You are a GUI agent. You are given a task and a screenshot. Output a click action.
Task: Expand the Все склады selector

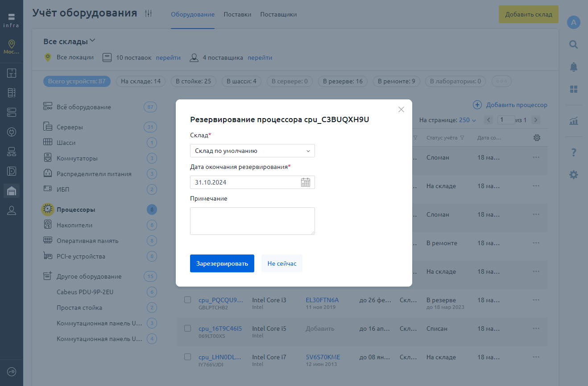70,41
